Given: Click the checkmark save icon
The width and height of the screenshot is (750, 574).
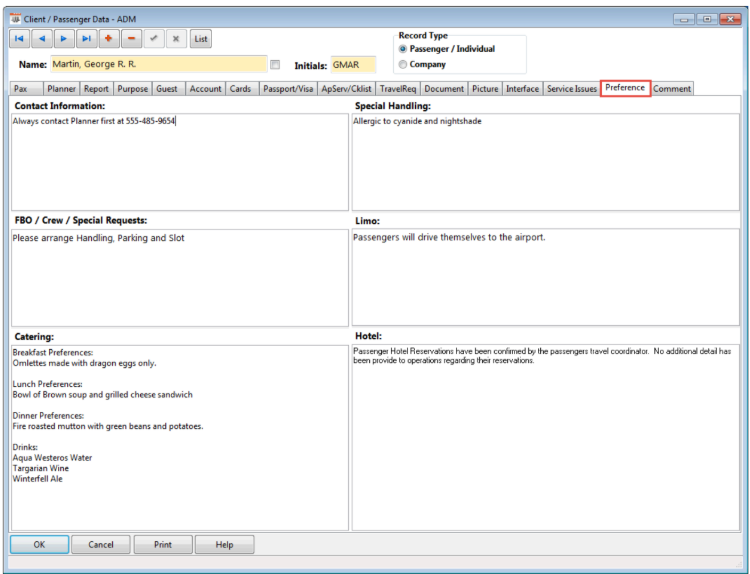Looking at the screenshot, I should [x=154, y=39].
